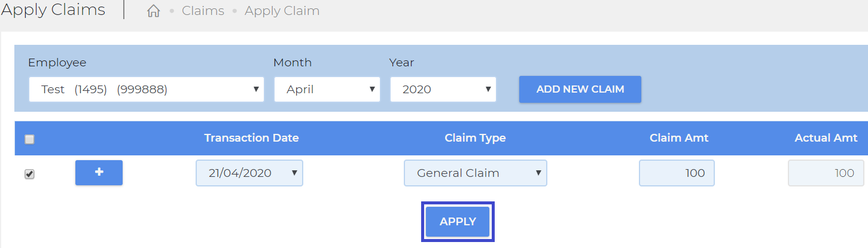
Task: Expand row details with the plus button
Action: [x=99, y=173]
